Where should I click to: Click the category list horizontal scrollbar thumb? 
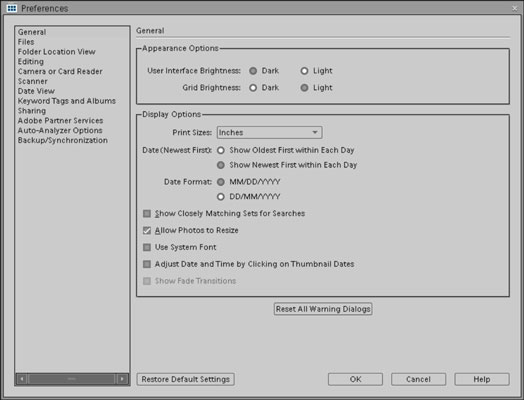point(72,379)
